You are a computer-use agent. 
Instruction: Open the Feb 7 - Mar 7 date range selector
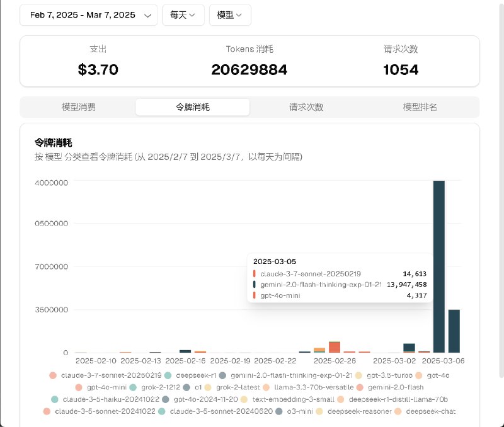pos(88,15)
